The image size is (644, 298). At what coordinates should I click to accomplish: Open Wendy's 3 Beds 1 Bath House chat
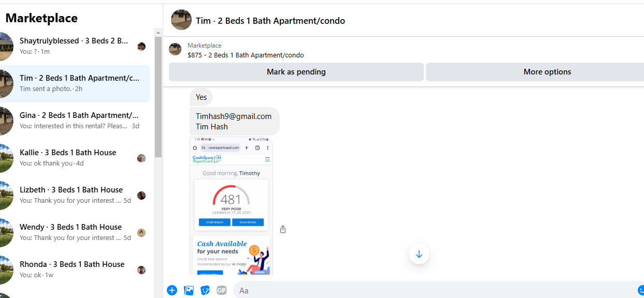[x=75, y=233]
